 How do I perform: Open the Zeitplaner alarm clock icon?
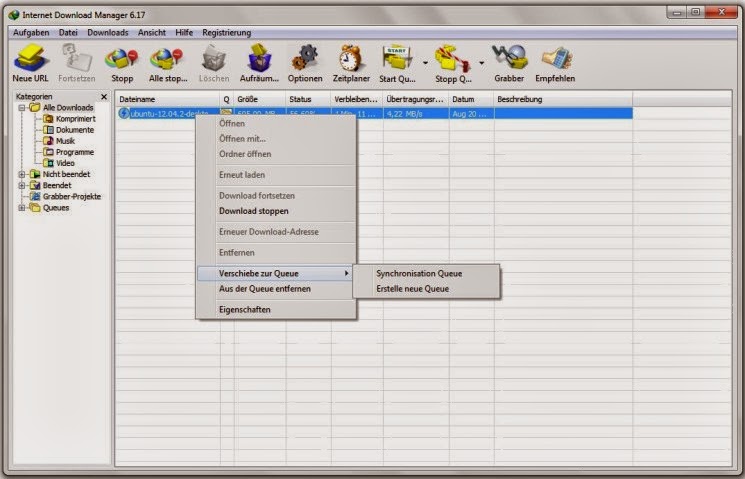tap(351, 58)
